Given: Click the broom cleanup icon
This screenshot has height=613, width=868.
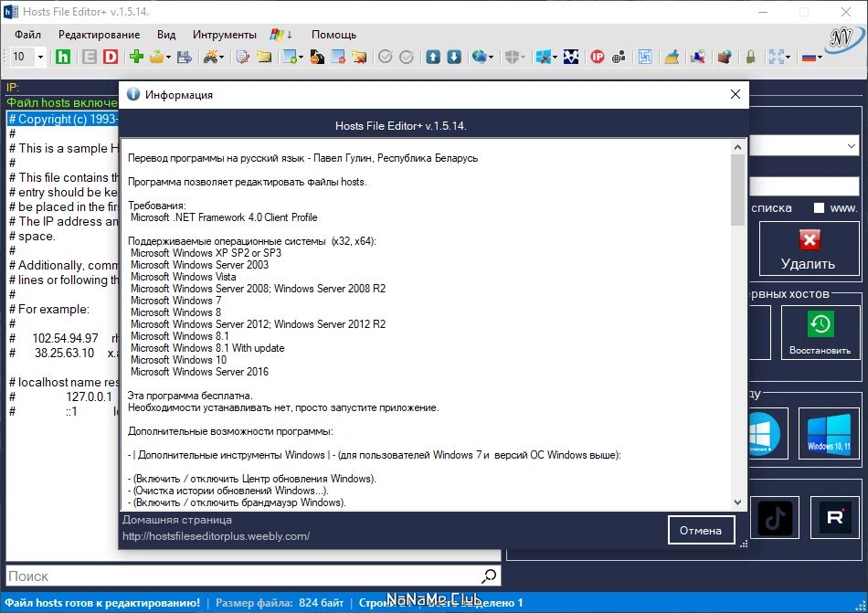Looking at the screenshot, I should coord(672,57).
